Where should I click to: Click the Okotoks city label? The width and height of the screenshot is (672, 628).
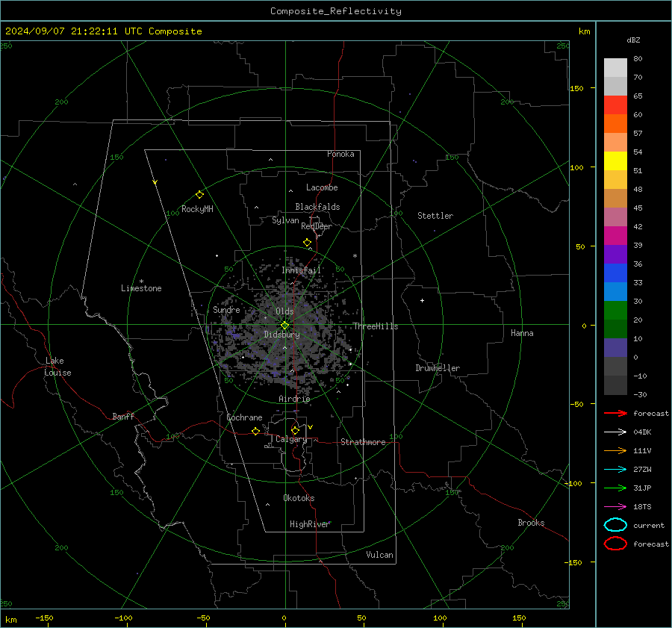[299, 498]
